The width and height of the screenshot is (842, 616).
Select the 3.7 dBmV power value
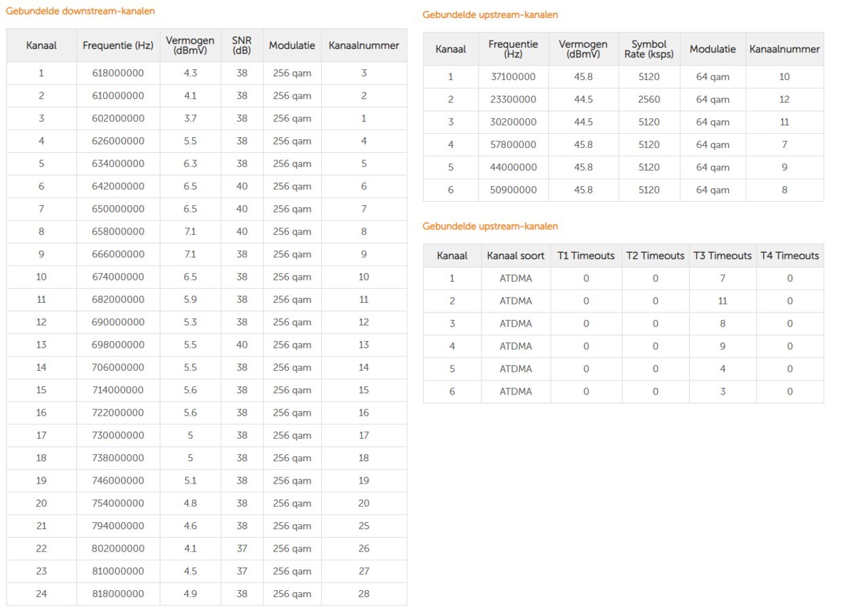(x=190, y=118)
